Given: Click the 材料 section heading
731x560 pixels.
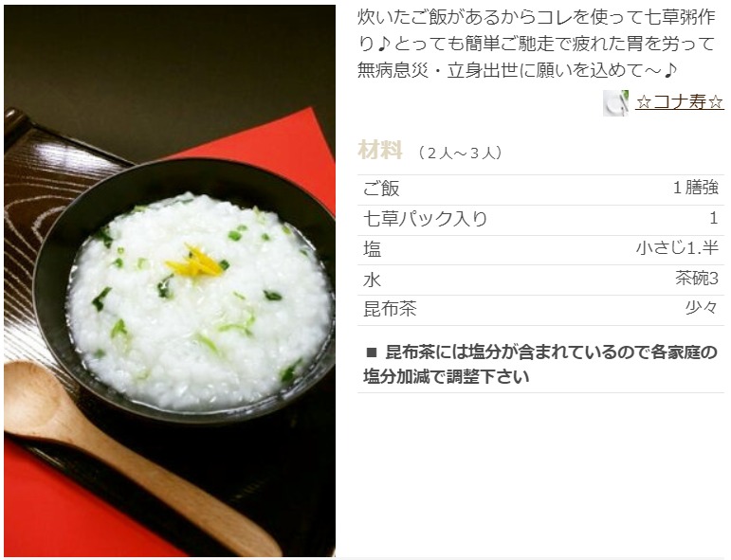Looking at the screenshot, I should 380,151.
